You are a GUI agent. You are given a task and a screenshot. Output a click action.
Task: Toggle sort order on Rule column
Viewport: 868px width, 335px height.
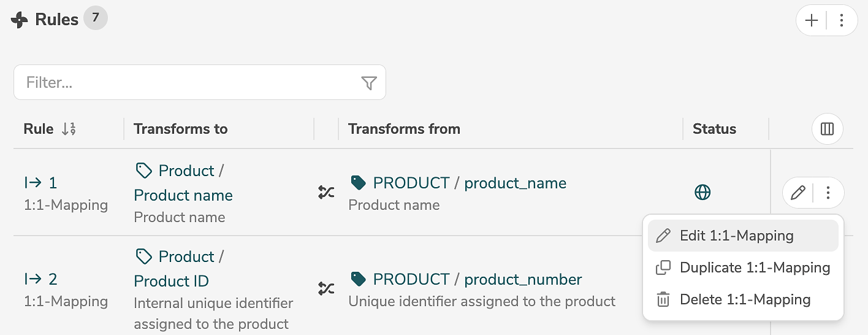point(69,129)
